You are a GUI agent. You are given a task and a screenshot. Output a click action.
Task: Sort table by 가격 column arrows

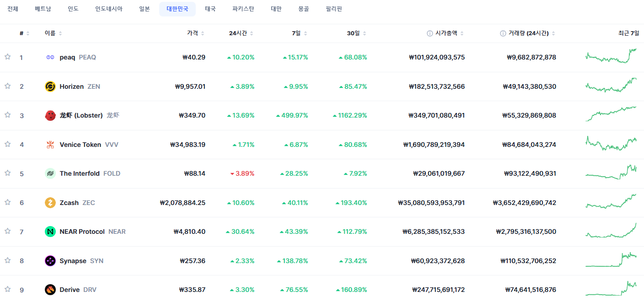(x=203, y=33)
